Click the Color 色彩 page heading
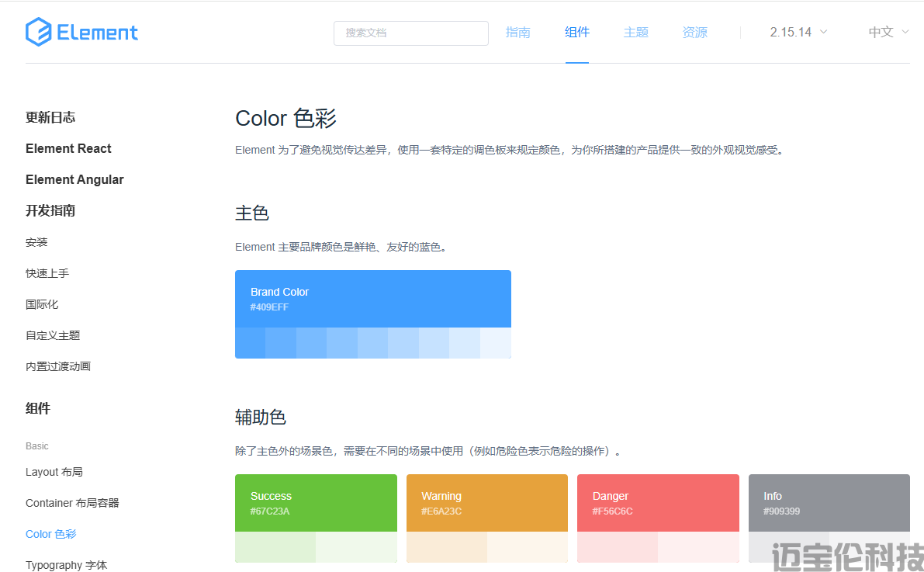This screenshot has width=924, height=572. 286,118
